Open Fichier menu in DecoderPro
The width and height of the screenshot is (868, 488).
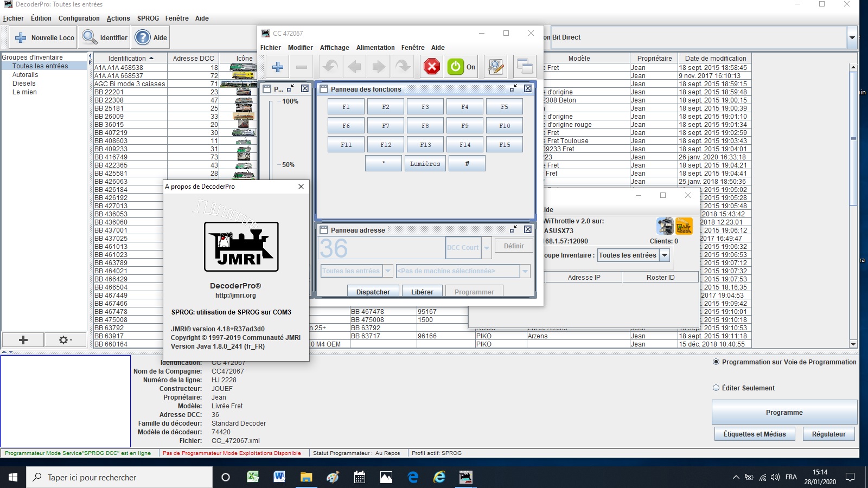coord(14,18)
